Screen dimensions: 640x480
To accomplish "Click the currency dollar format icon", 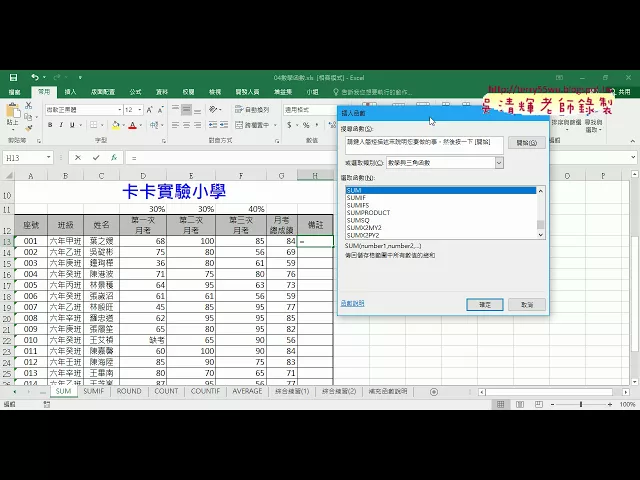I will (289, 125).
